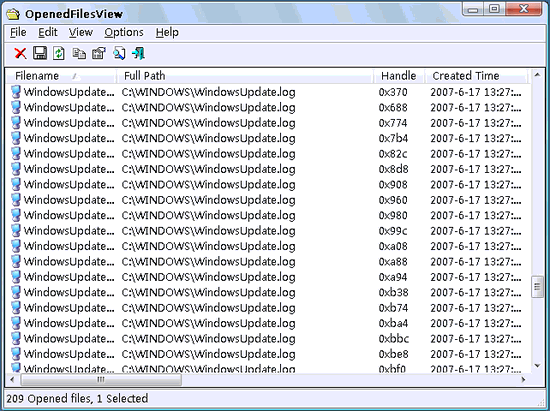Sort by the Filename column header
Image resolution: width=550 pixels, height=411 pixels.
coord(62,76)
